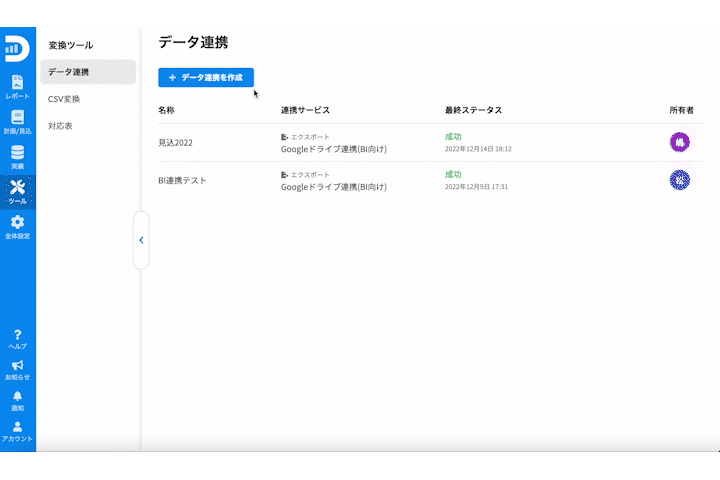Open the 実績 database section
This screenshot has width=720, height=480.
(17, 157)
